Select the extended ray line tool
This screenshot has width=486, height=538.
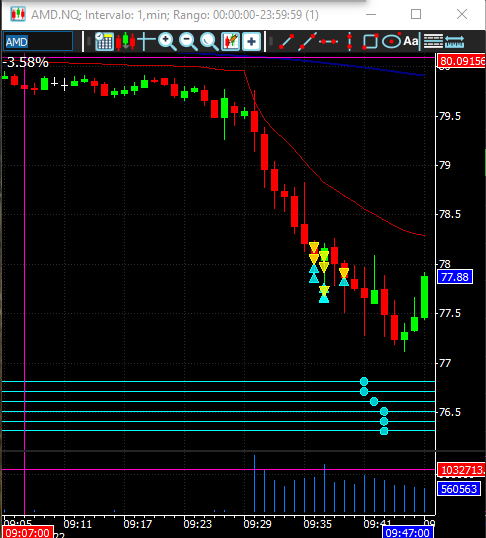point(307,42)
